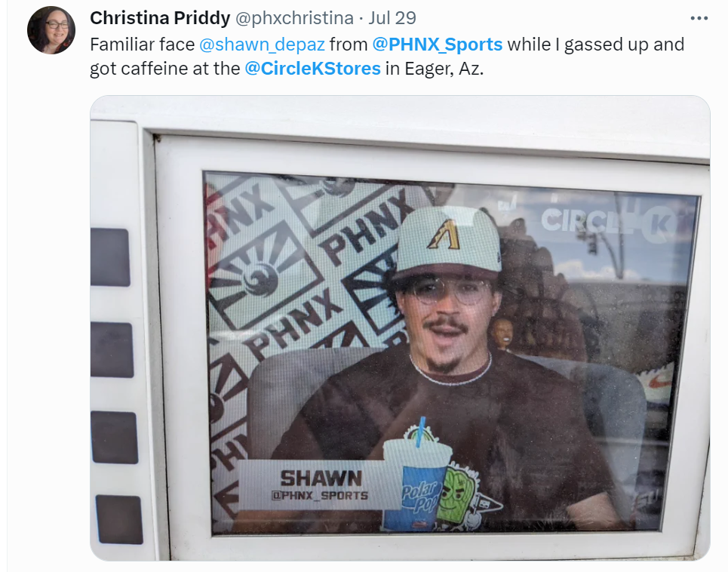The height and width of the screenshot is (572, 728).
Task: Open the three-dot more options menu
Action: pos(699,19)
